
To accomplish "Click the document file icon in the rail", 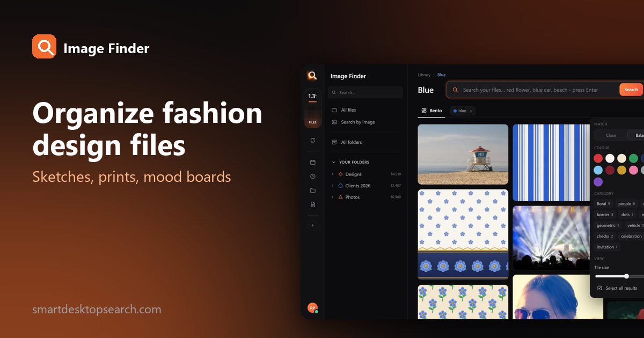I will click(312, 204).
